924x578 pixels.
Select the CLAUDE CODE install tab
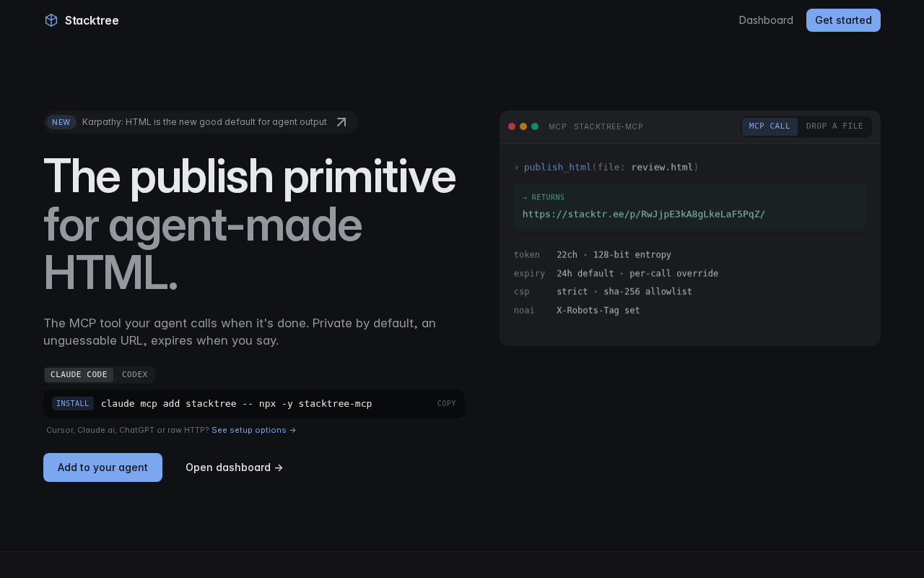pos(79,375)
